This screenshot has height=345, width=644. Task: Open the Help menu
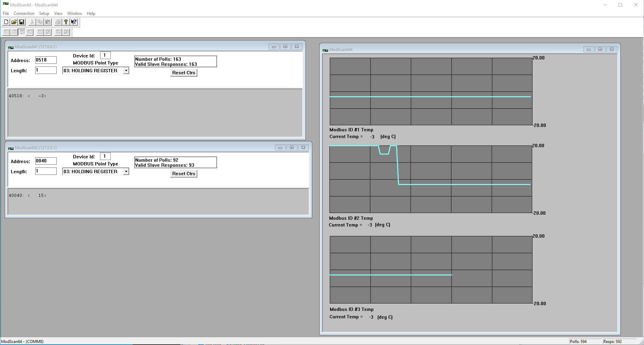[91, 14]
